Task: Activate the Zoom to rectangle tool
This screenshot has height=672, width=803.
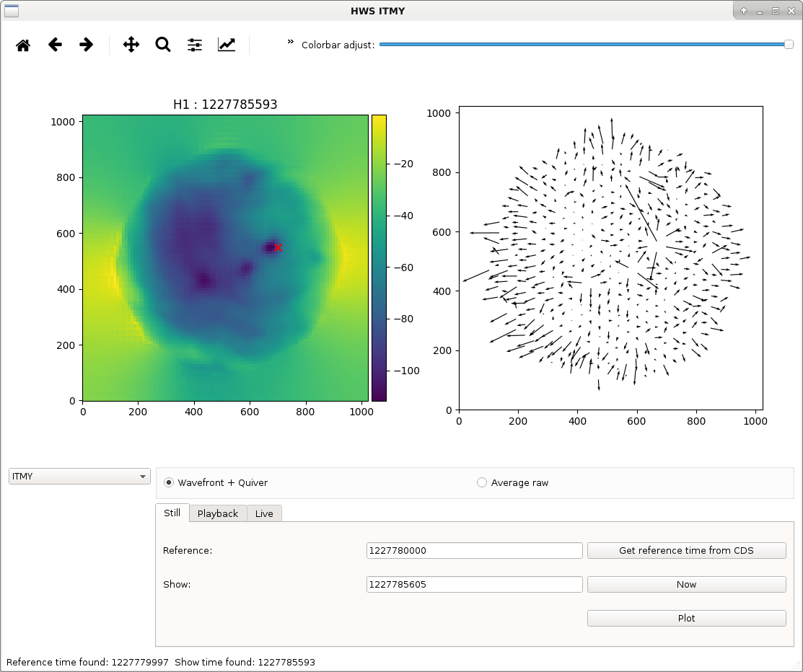Action: tap(163, 45)
